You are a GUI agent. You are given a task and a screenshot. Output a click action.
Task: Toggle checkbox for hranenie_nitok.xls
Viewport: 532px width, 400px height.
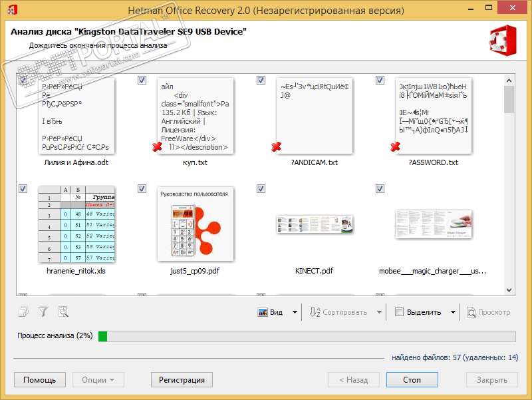coord(23,189)
